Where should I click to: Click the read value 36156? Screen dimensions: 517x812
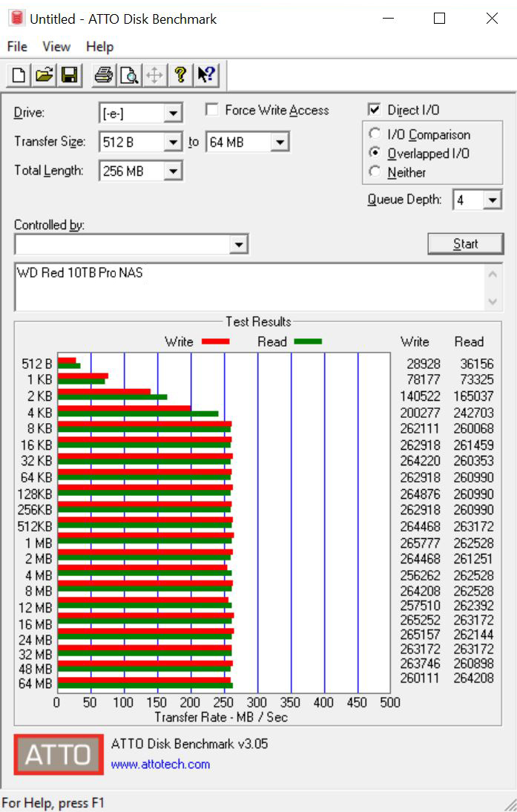(x=477, y=364)
